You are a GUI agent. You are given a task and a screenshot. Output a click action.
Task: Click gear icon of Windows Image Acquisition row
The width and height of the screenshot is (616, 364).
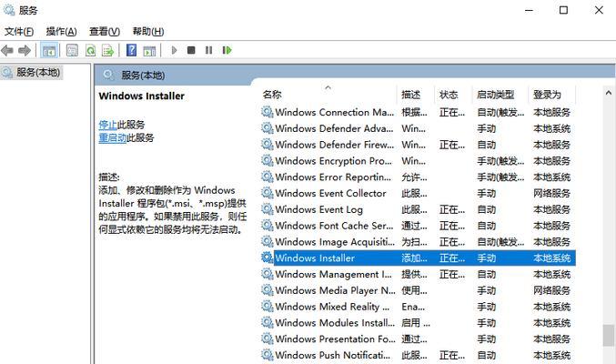click(268, 241)
